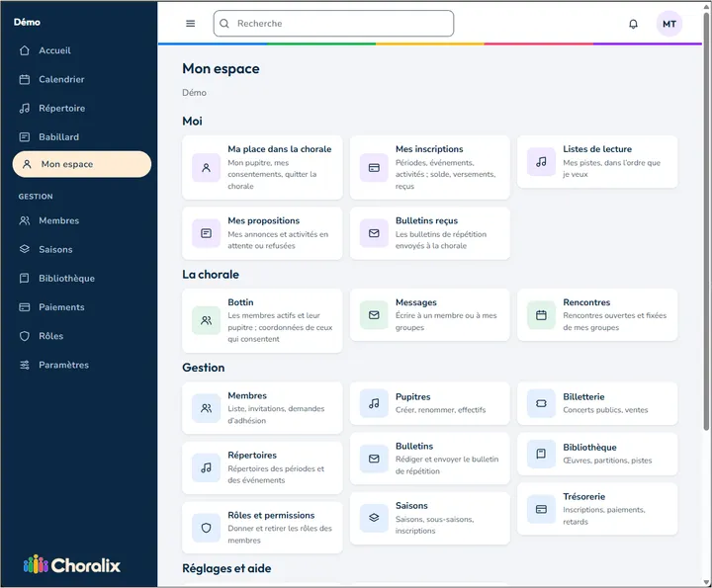The width and height of the screenshot is (712, 588).
Task: Open Ma place dans la chorale
Action: pyautogui.click(x=279, y=149)
